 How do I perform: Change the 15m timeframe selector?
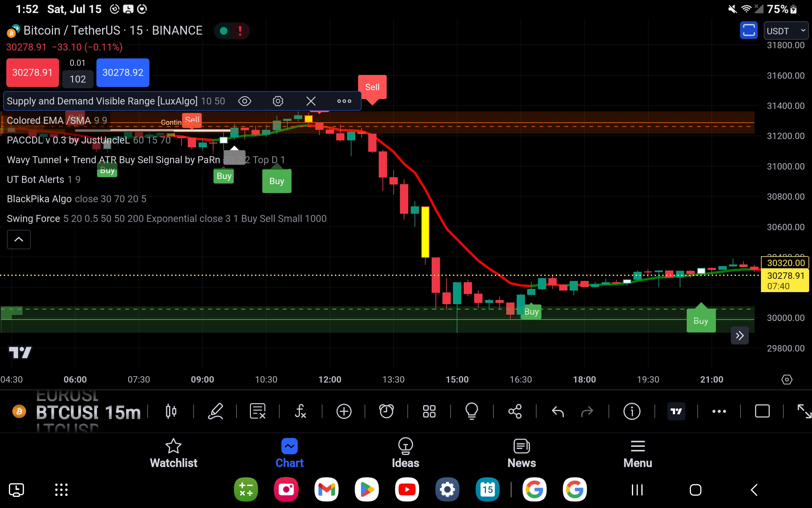[123, 412]
